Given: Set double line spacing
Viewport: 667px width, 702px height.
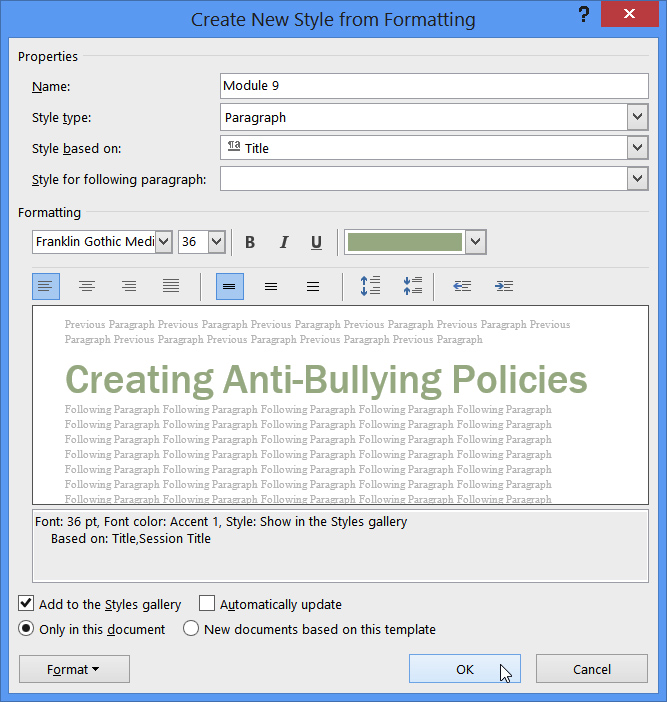Looking at the screenshot, I should (x=313, y=286).
